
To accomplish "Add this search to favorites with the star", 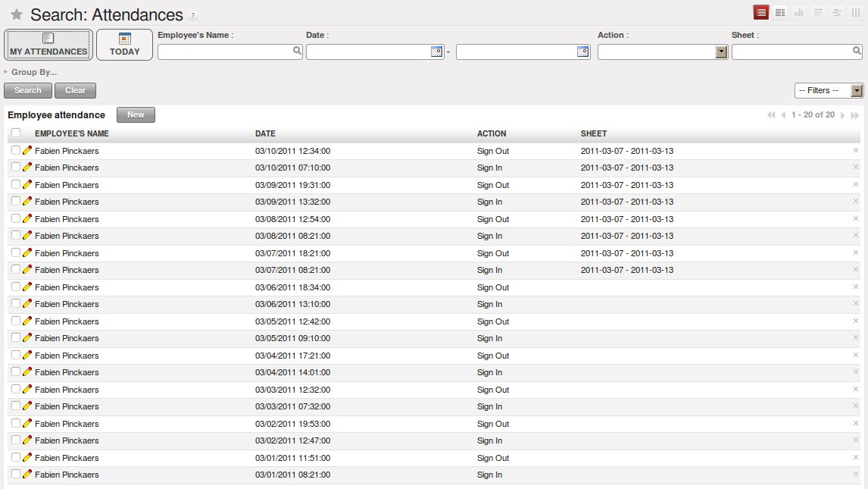I will [17, 15].
